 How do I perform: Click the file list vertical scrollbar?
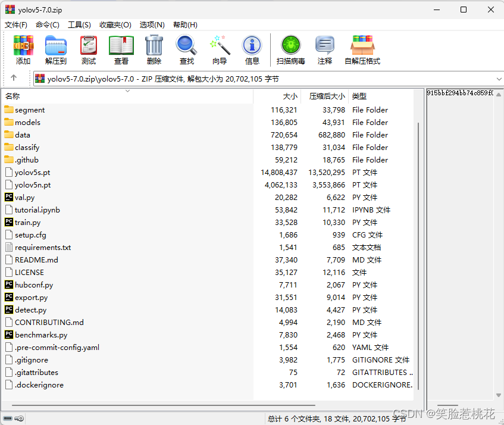418,256
